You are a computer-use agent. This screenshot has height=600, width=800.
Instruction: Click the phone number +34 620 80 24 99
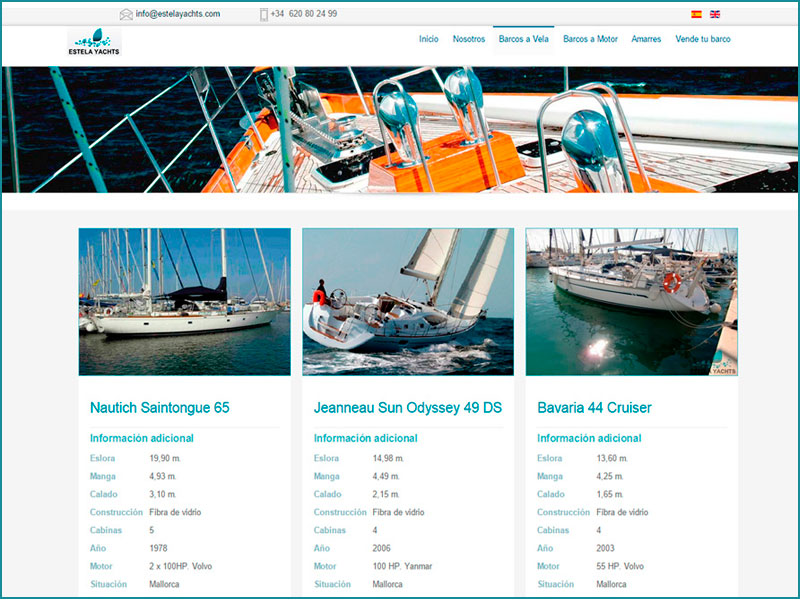pos(304,14)
